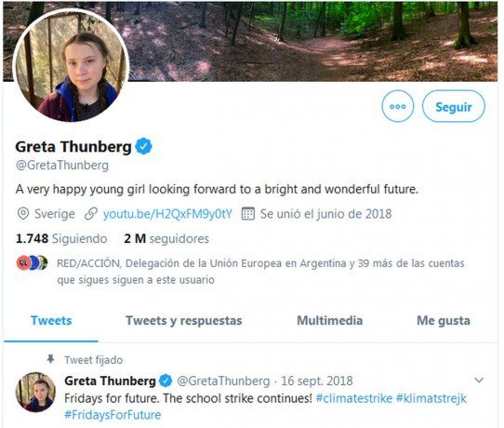Click verified badge in pinned tweet header
Screen dimensions: 504x428
[166, 381]
